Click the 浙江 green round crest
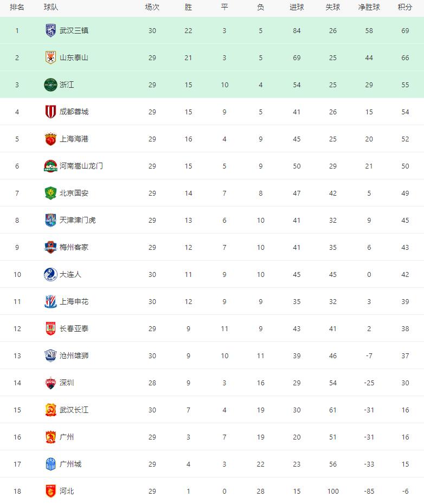Screen dimensions: 424x504 click(50, 85)
